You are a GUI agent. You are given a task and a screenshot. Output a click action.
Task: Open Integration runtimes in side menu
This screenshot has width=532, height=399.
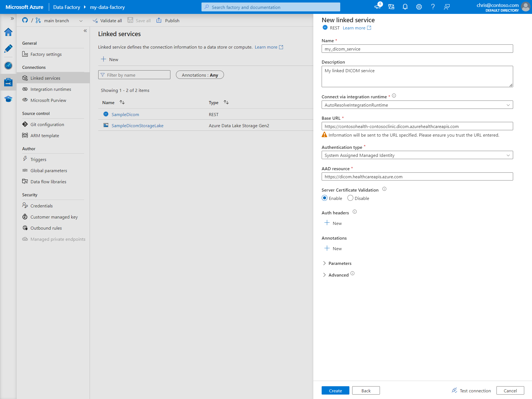click(51, 89)
